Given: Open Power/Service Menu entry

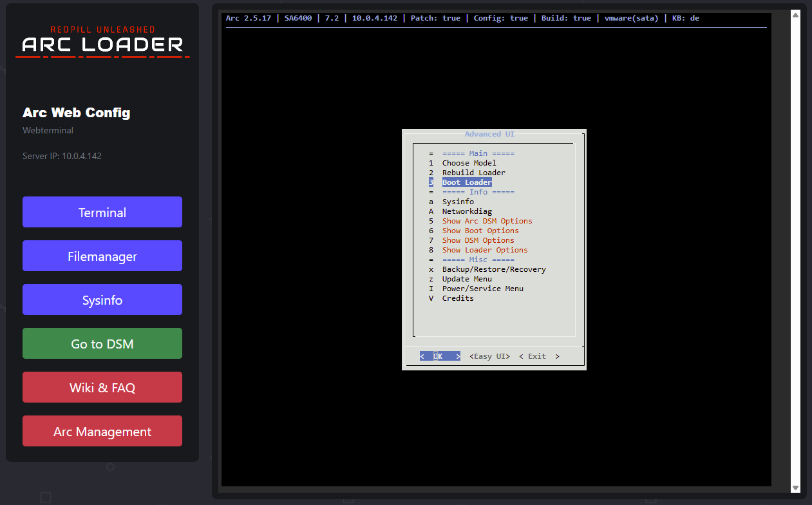Looking at the screenshot, I should 482,289.
